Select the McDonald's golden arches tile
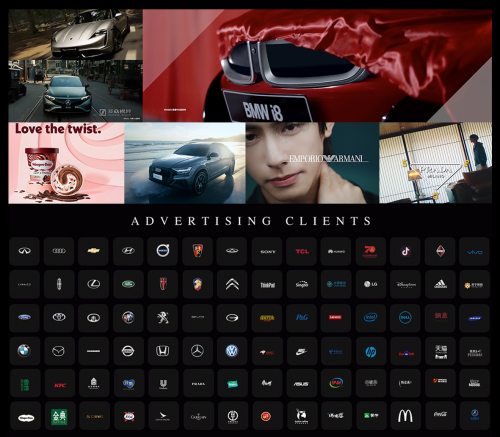 click(x=405, y=416)
